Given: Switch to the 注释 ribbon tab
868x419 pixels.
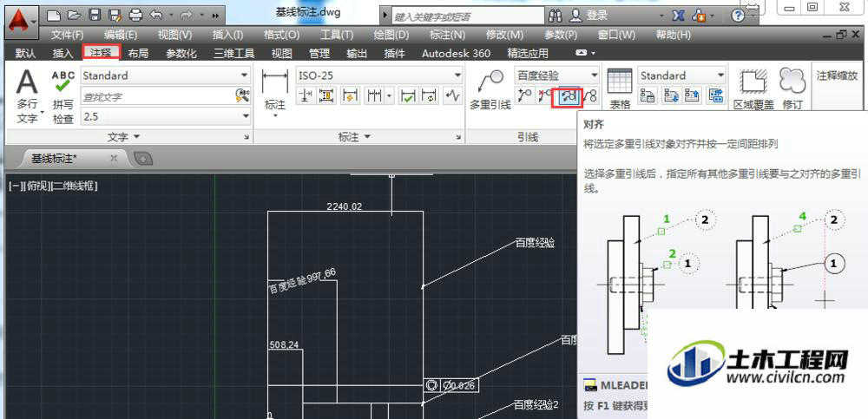Looking at the screenshot, I should tap(102, 53).
